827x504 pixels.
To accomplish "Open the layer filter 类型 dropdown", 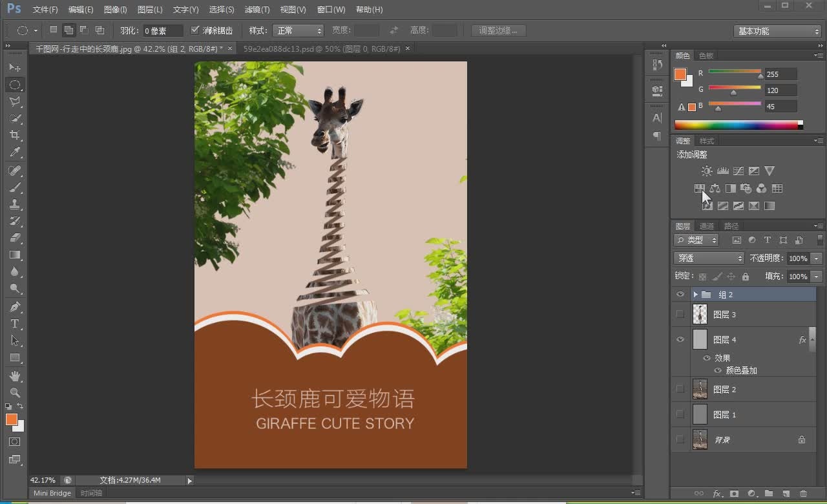I will 696,240.
